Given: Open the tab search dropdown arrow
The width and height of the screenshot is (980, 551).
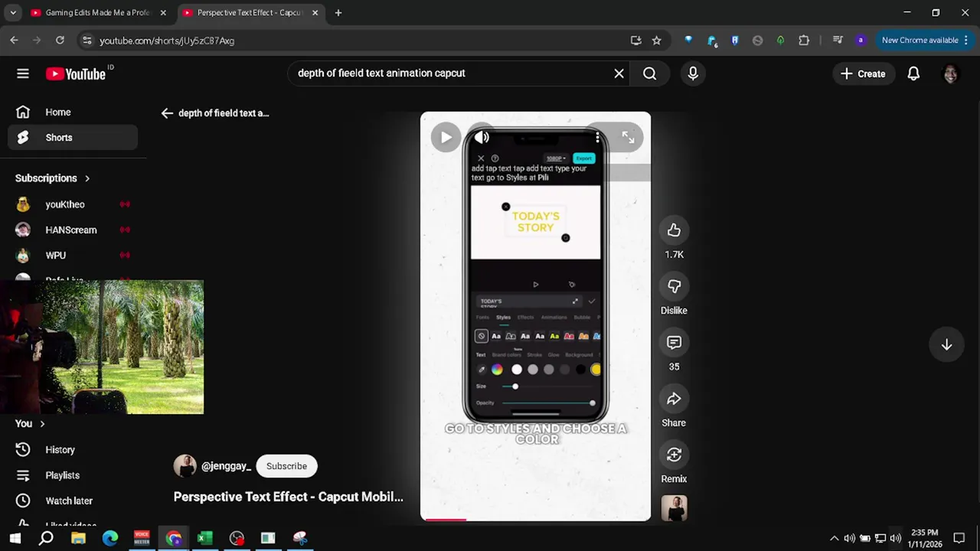Looking at the screenshot, I should coord(13,13).
